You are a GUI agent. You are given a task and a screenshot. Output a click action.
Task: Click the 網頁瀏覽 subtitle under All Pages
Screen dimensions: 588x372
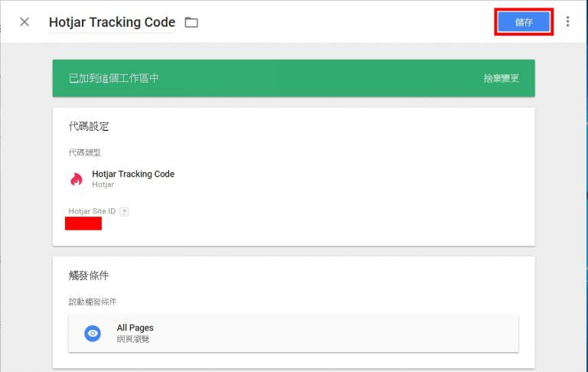pos(133,338)
